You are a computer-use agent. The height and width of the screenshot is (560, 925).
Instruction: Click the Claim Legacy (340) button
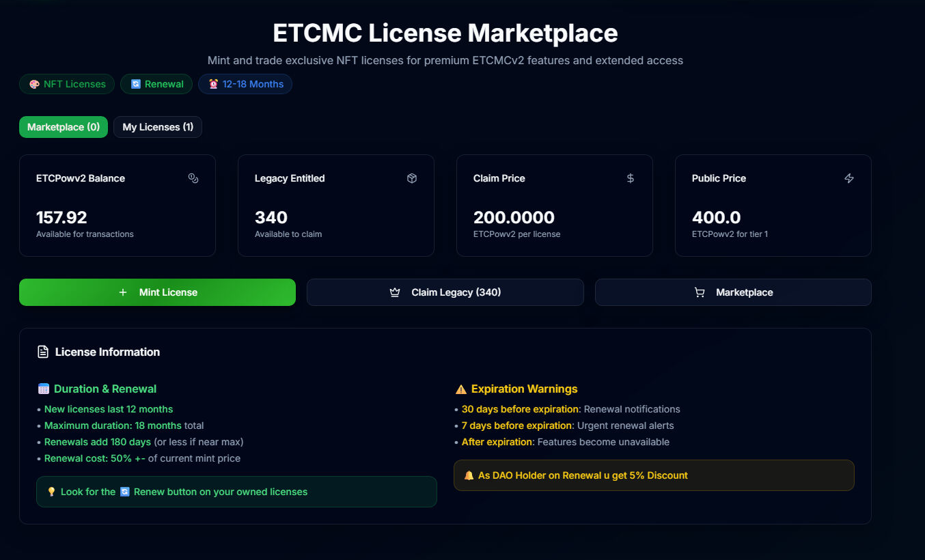(445, 292)
